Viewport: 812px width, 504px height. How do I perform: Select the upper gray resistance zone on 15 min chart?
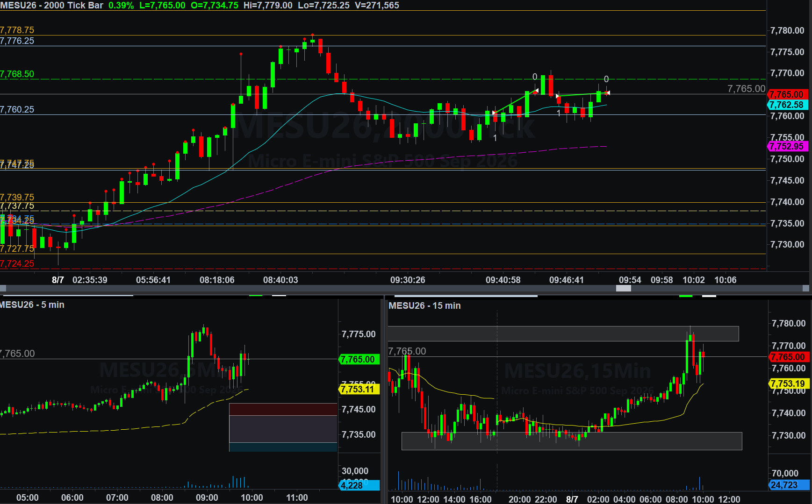563,334
